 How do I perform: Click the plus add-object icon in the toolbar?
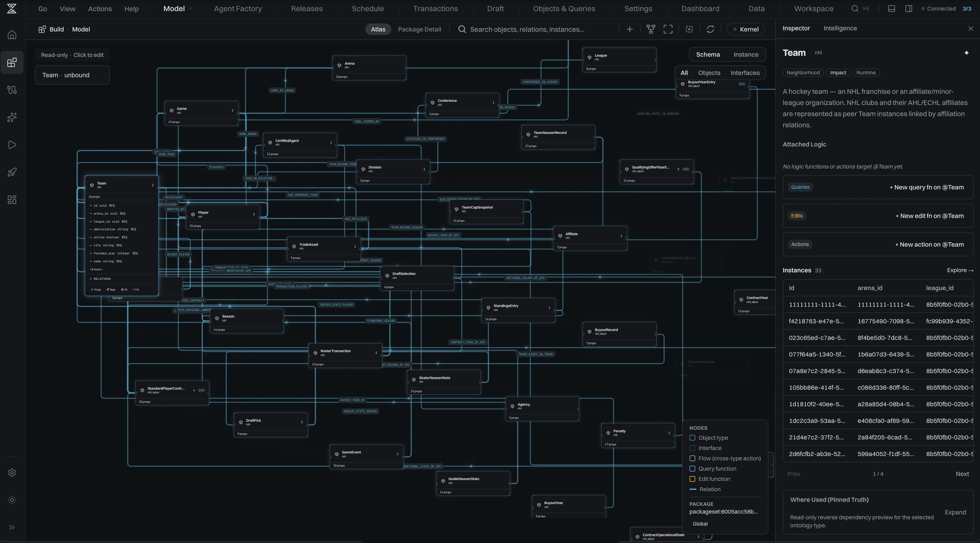tap(630, 29)
